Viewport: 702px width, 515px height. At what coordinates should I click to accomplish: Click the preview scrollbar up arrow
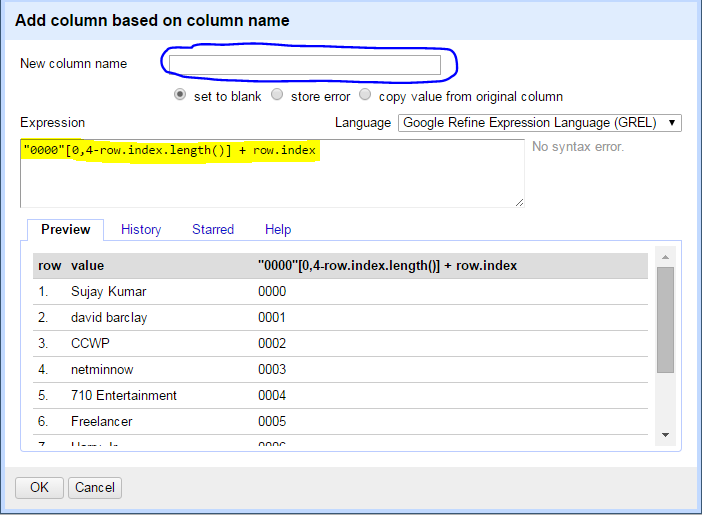(665, 257)
